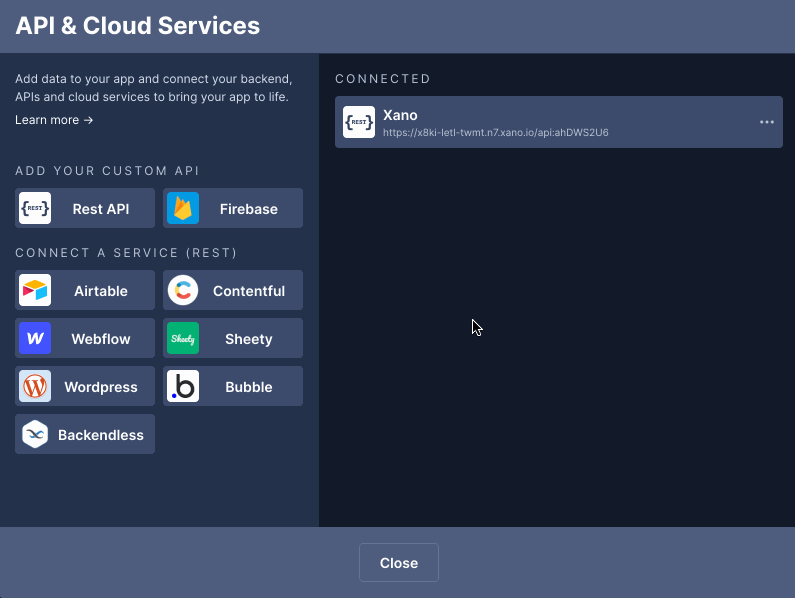Click the Contentful text label

point(249,291)
